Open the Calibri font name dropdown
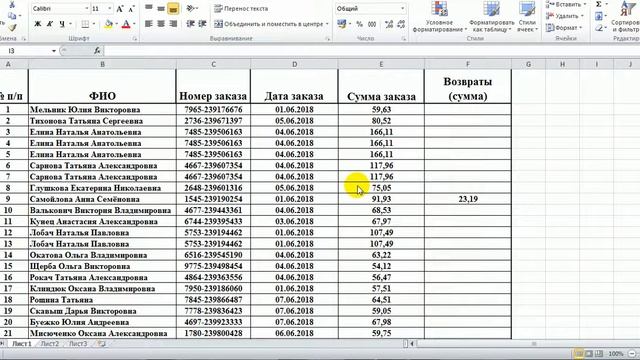This screenshot has height=360, width=640. point(87,8)
